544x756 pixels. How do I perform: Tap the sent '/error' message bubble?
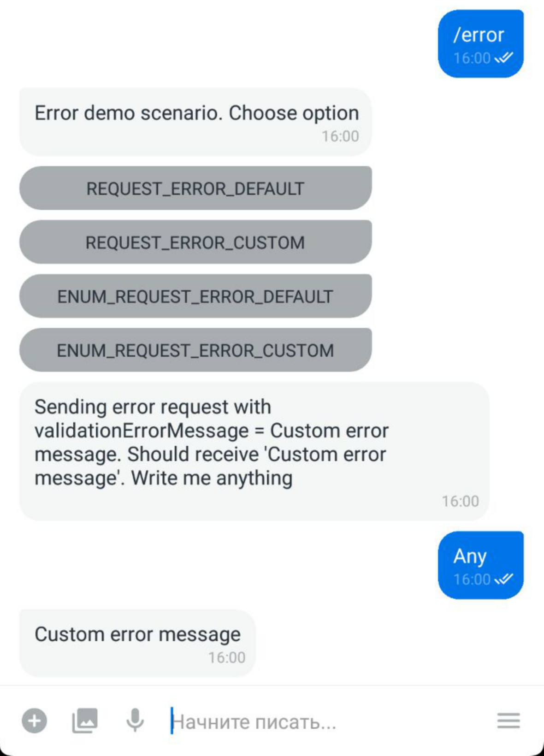481,44
